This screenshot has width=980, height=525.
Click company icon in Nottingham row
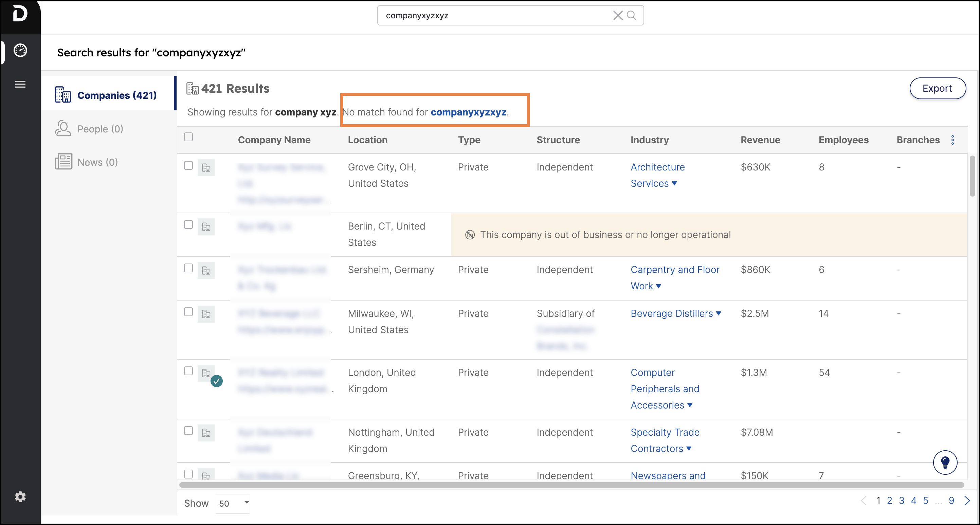click(x=206, y=433)
